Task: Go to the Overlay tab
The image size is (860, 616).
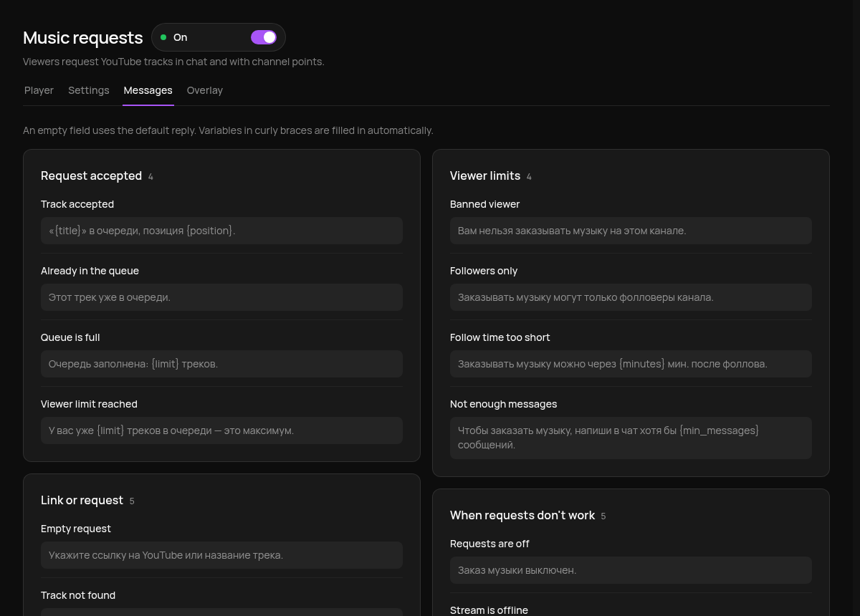Action: coord(205,90)
